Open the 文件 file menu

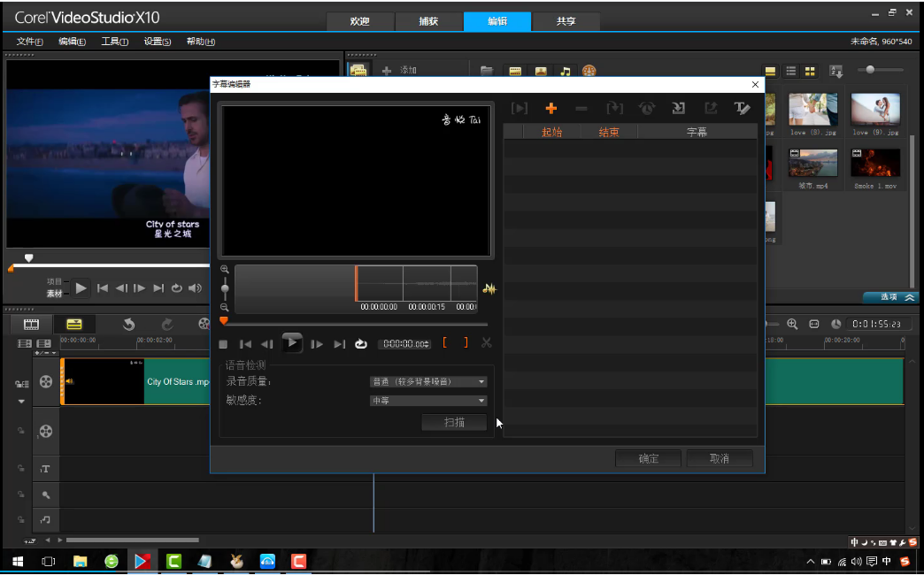29,42
